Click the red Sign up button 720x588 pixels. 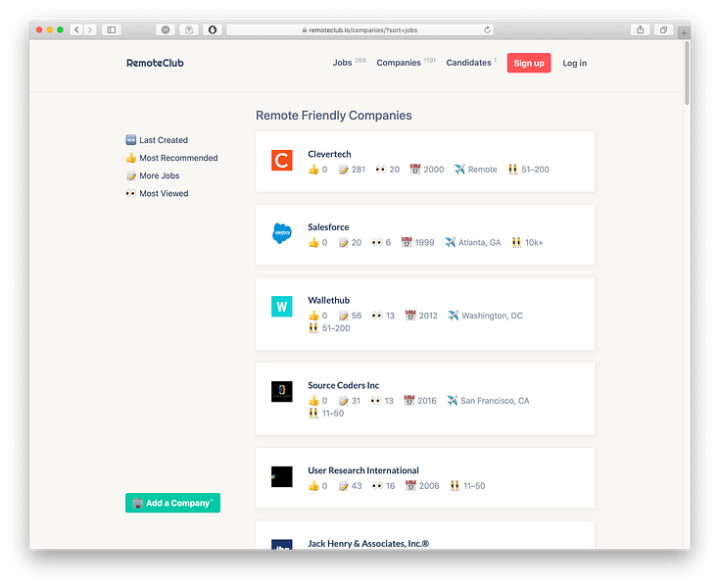click(529, 63)
